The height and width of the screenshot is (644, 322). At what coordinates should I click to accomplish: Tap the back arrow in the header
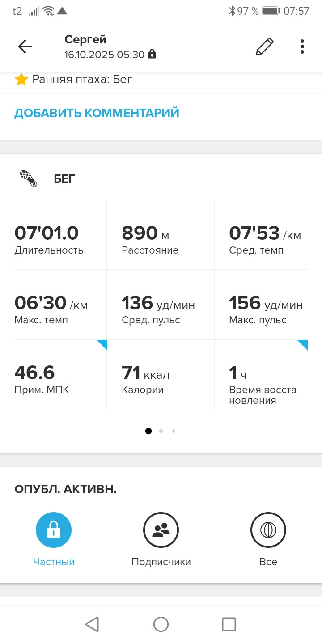[25, 47]
